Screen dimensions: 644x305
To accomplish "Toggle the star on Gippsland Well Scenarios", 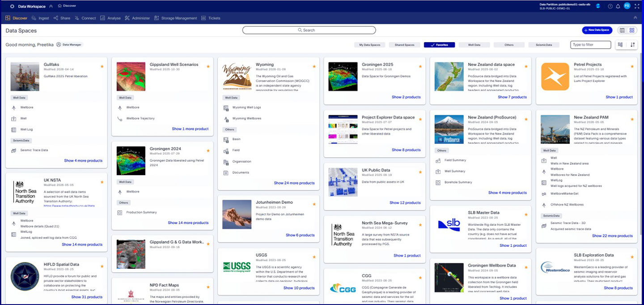I will (x=208, y=66).
